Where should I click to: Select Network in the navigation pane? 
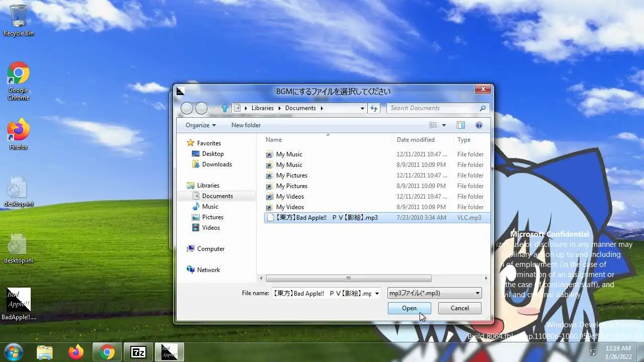tap(208, 270)
